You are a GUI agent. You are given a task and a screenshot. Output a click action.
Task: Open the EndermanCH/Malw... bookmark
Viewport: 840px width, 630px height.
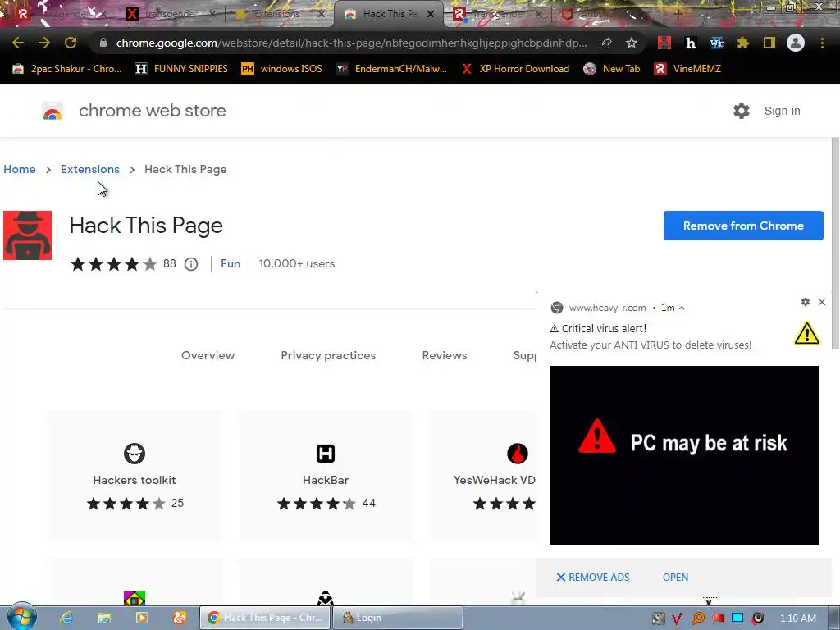tap(391, 69)
